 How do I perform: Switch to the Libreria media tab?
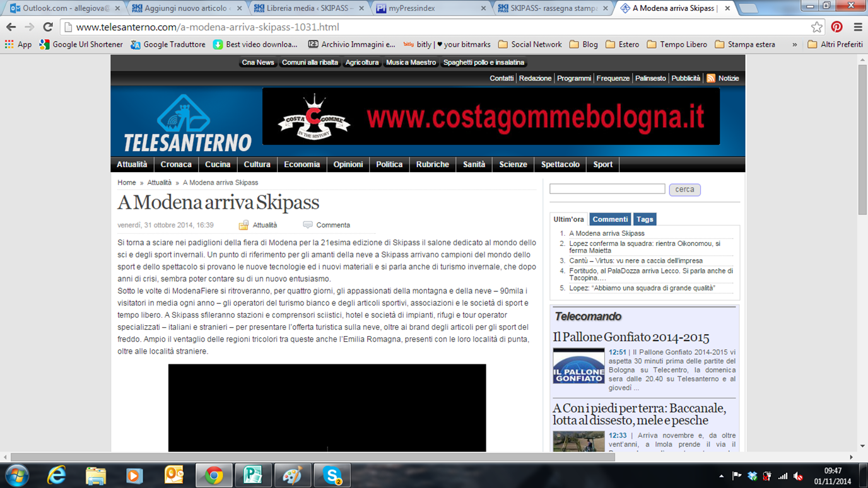(308, 8)
